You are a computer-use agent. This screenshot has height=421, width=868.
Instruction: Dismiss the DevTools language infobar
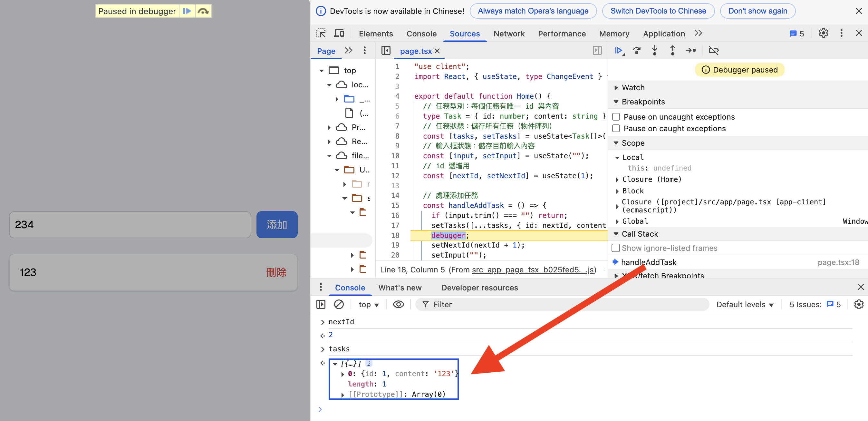(859, 11)
